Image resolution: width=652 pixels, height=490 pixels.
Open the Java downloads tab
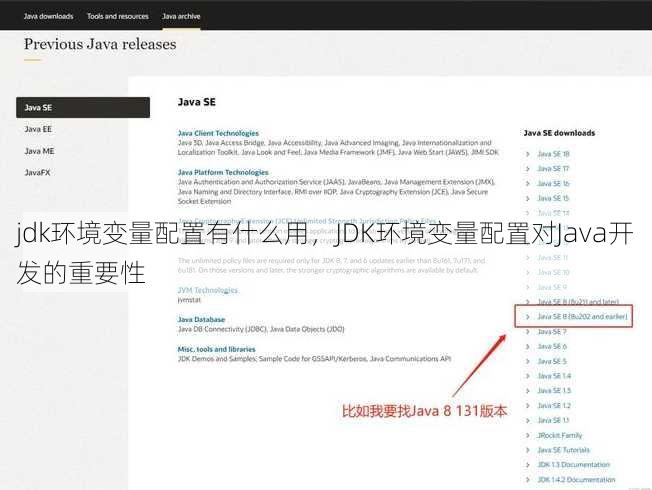[48, 16]
